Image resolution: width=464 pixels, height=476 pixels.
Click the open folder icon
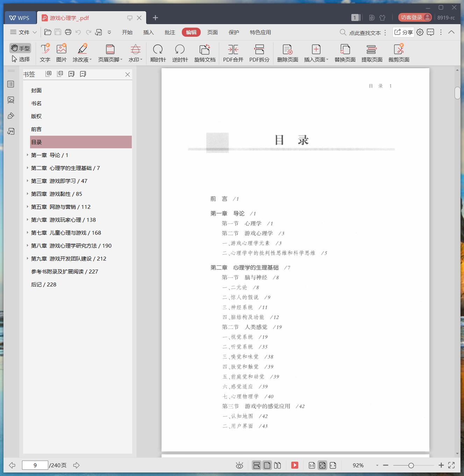(48, 32)
